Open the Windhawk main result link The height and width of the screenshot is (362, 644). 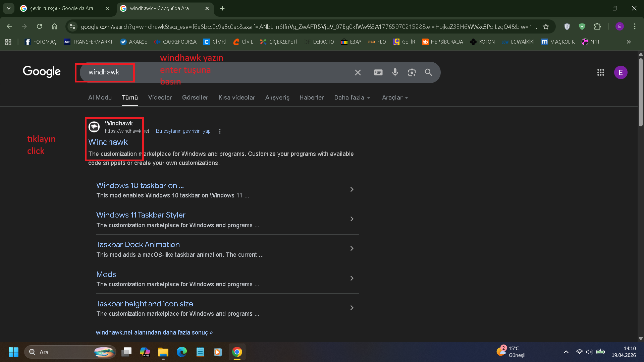tap(108, 142)
